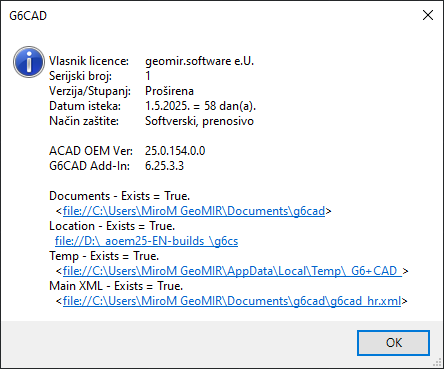Click the G6CAD title bar text

click(x=28, y=16)
